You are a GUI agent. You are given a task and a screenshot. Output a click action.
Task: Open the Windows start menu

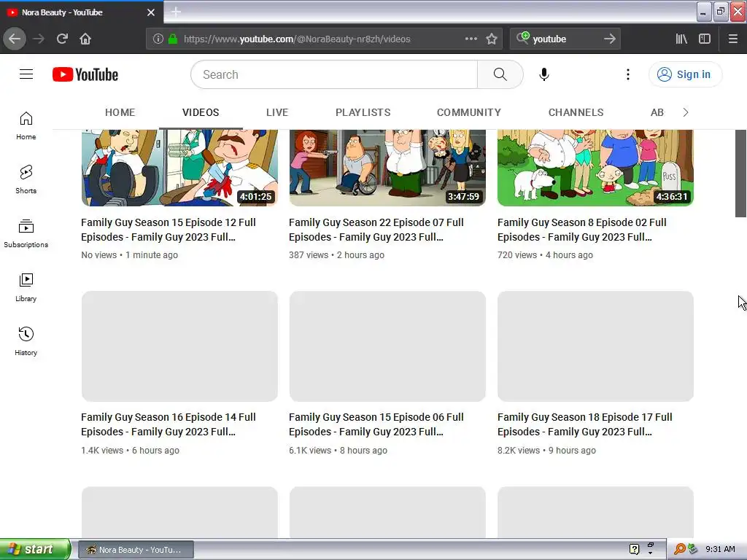[35, 549]
